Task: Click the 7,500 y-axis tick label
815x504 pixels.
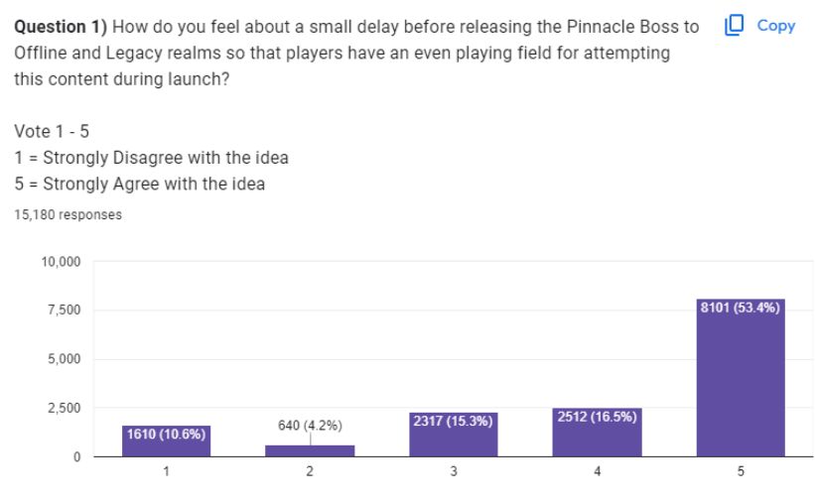Action: coord(65,311)
